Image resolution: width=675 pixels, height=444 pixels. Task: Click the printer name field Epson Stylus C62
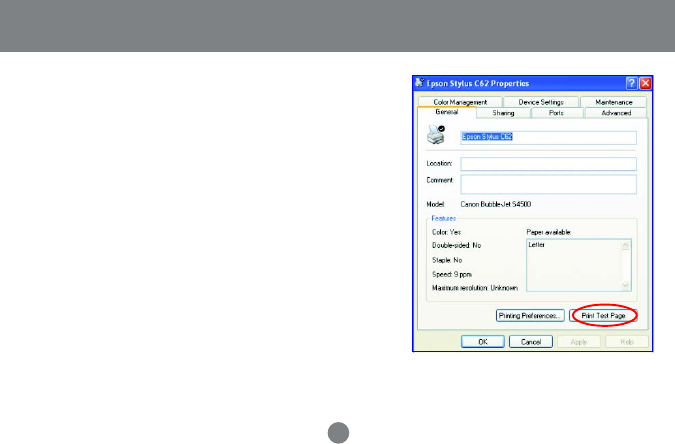click(548, 137)
